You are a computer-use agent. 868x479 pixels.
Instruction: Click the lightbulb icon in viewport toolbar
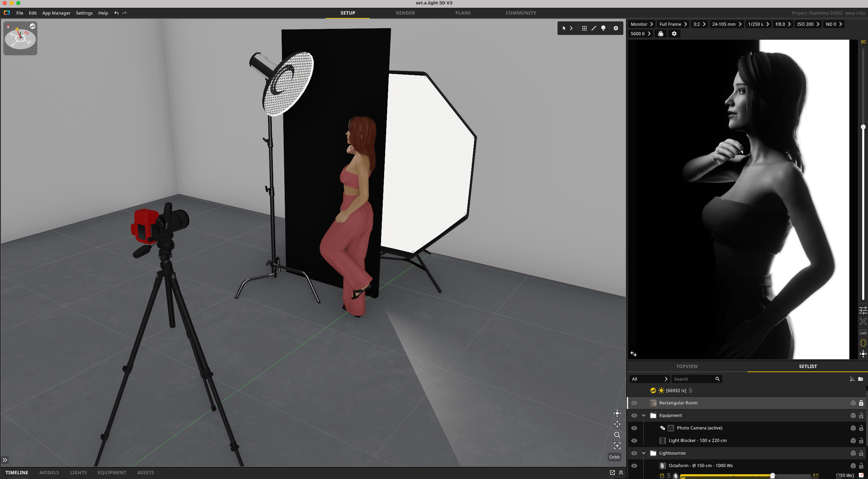coord(603,28)
